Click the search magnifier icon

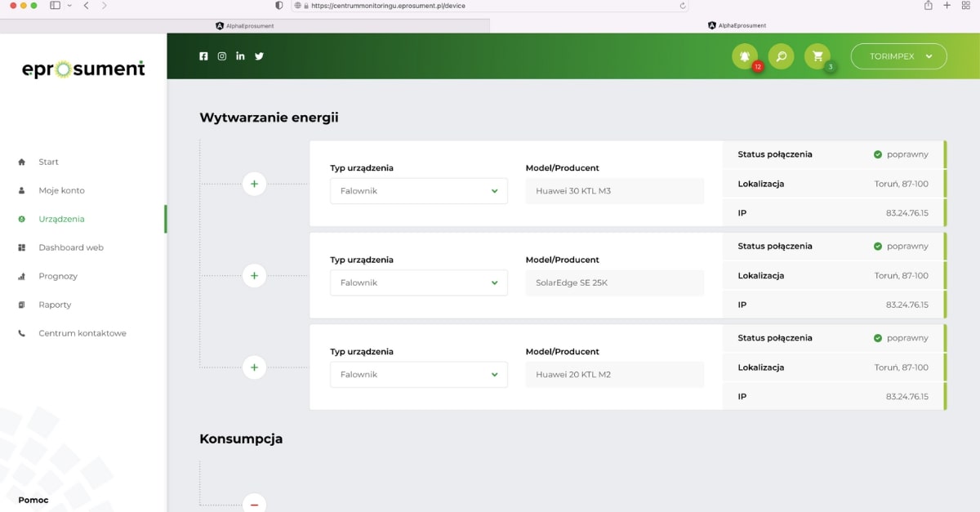coord(781,56)
